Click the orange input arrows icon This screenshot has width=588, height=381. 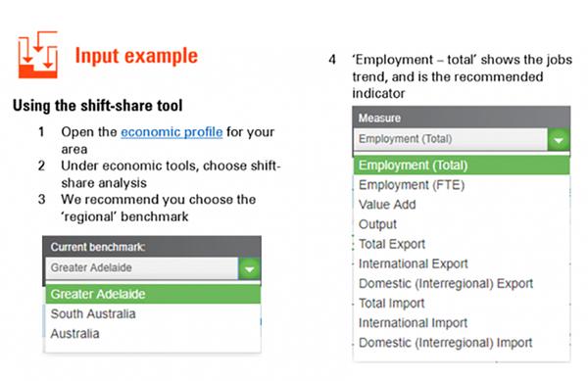click(38, 55)
